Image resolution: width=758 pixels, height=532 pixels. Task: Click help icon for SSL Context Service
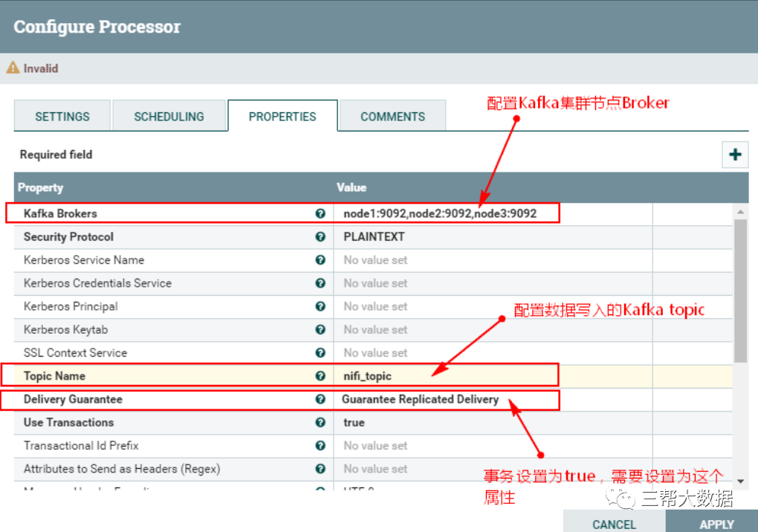[320, 353]
